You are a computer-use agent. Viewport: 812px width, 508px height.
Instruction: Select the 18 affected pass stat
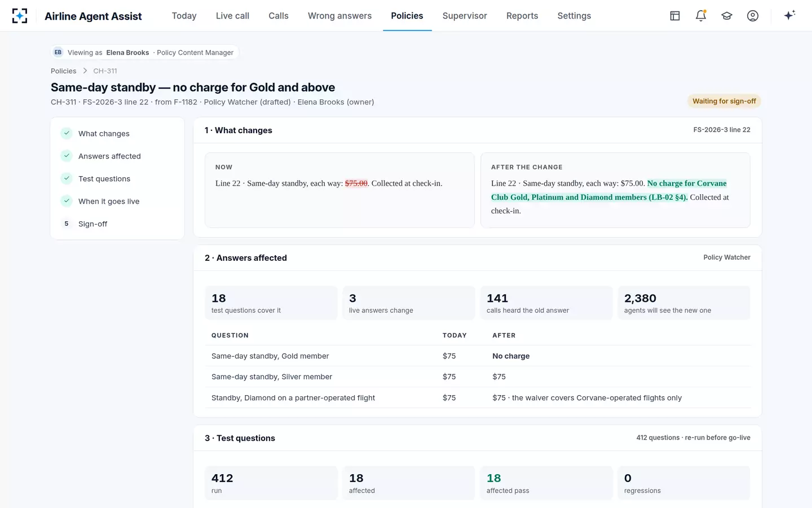pyautogui.click(x=546, y=483)
